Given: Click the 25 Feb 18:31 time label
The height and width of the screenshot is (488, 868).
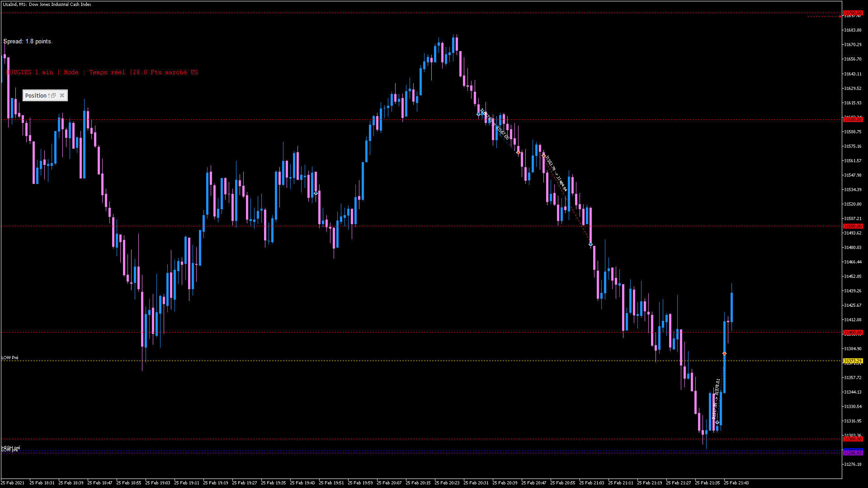Looking at the screenshot, I should click(x=42, y=483).
